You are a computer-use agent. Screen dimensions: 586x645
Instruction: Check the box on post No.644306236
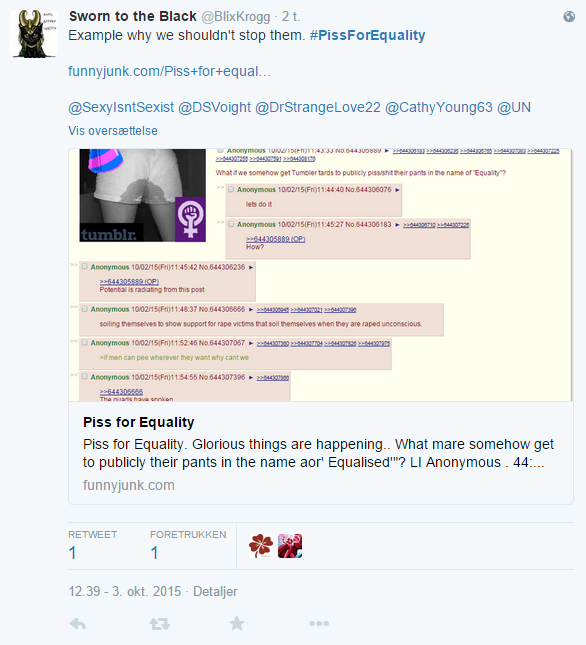tap(85, 267)
